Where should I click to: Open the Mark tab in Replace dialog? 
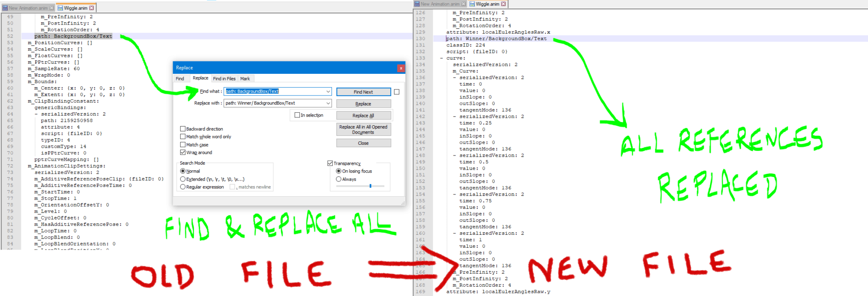pyautogui.click(x=245, y=79)
